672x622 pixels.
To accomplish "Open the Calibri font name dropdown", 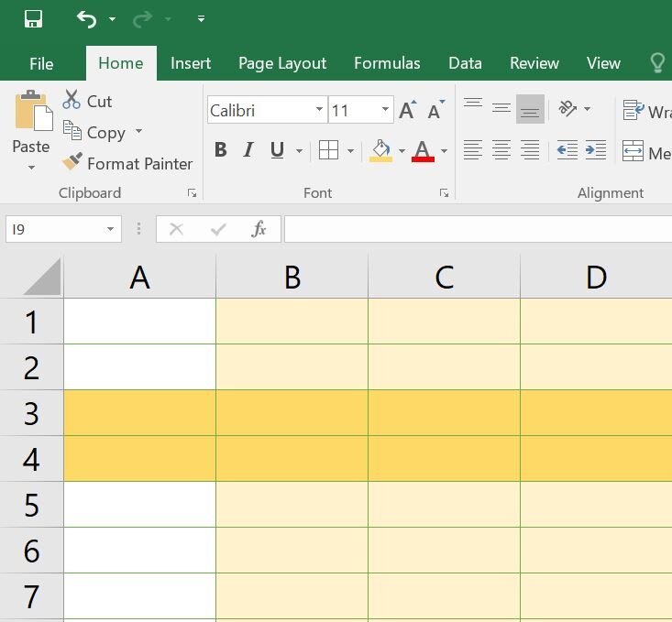I will point(319,110).
